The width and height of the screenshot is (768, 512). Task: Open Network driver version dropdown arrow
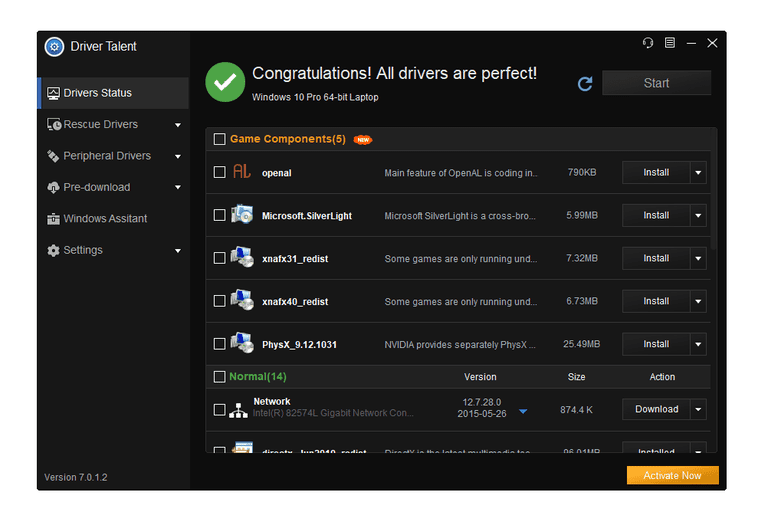(523, 411)
